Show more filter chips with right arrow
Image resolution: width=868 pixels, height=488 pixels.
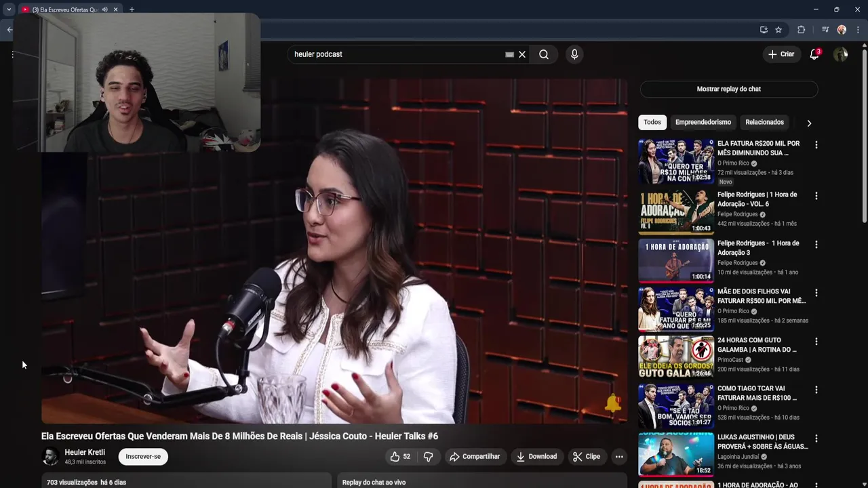[809, 123]
